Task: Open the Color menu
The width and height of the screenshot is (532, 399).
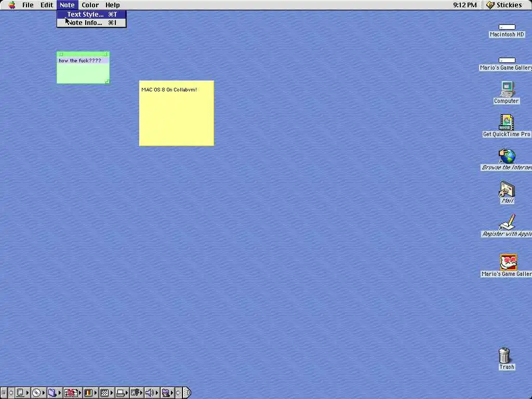Action: tap(90, 5)
